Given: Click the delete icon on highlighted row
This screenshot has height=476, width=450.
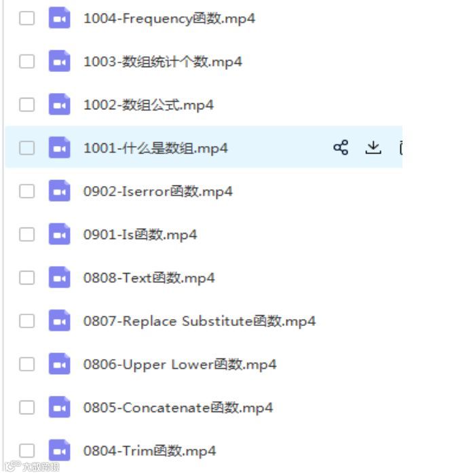Looking at the screenshot, I should coord(400,148).
